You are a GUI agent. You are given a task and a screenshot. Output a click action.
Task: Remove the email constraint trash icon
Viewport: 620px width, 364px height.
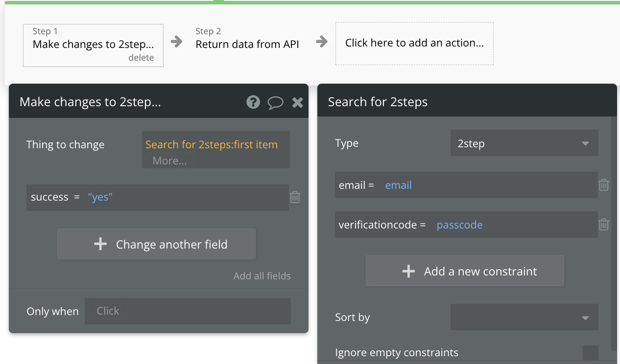604,185
